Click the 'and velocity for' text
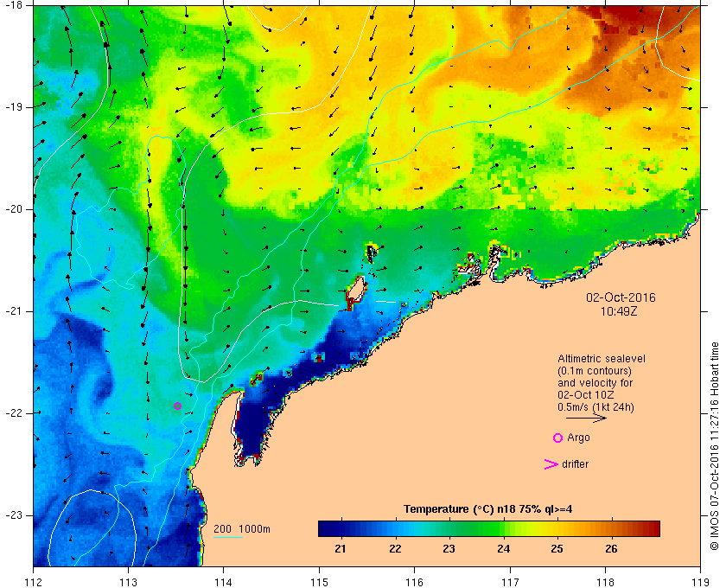The width and height of the screenshot is (726, 588). click(x=595, y=383)
